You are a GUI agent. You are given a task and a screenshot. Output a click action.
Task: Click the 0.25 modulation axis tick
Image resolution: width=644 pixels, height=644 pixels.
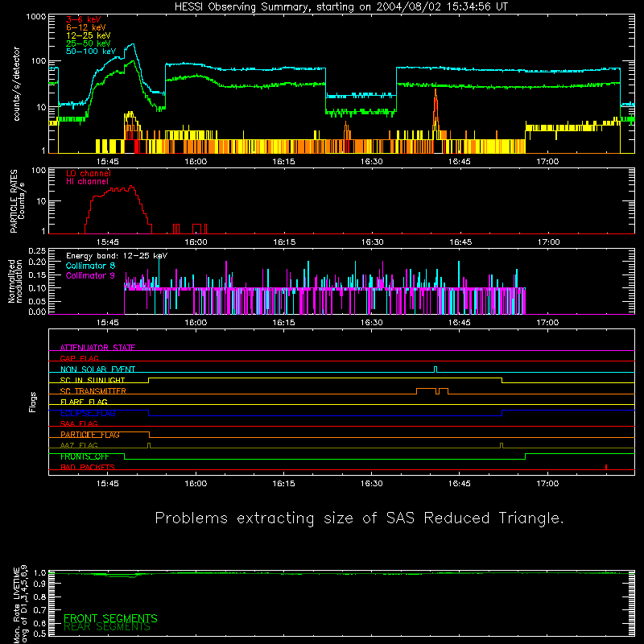[x=37, y=251]
